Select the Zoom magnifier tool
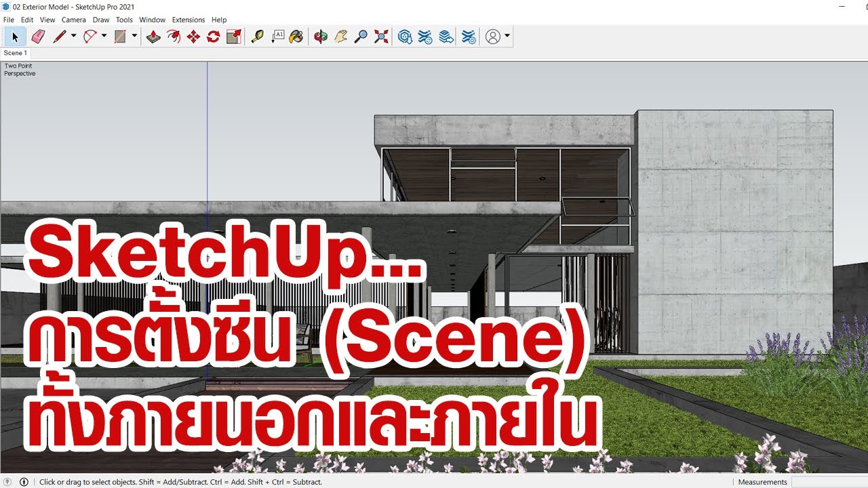 pyautogui.click(x=361, y=37)
